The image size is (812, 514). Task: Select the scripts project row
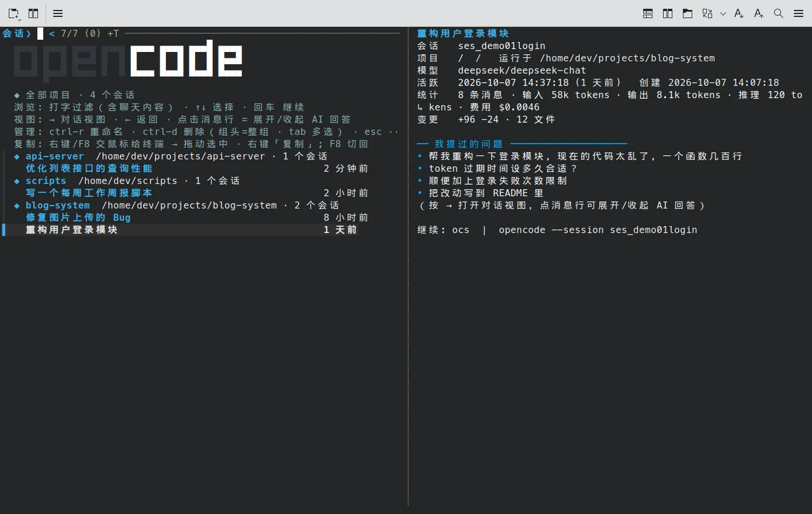click(x=127, y=180)
